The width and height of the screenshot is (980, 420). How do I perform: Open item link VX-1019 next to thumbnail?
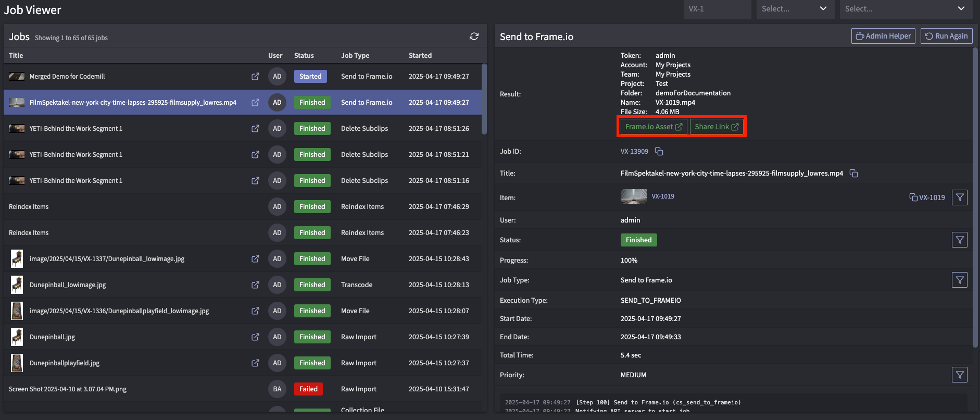point(663,196)
